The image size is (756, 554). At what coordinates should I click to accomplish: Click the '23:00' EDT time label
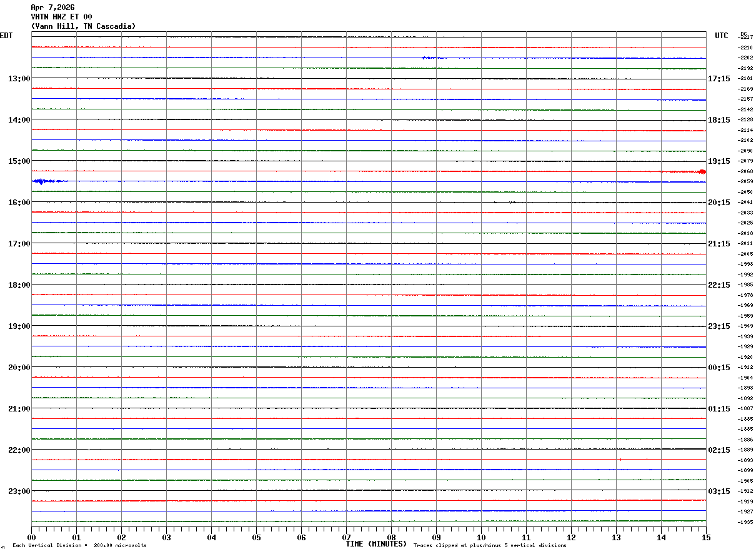(x=19, y=491)
